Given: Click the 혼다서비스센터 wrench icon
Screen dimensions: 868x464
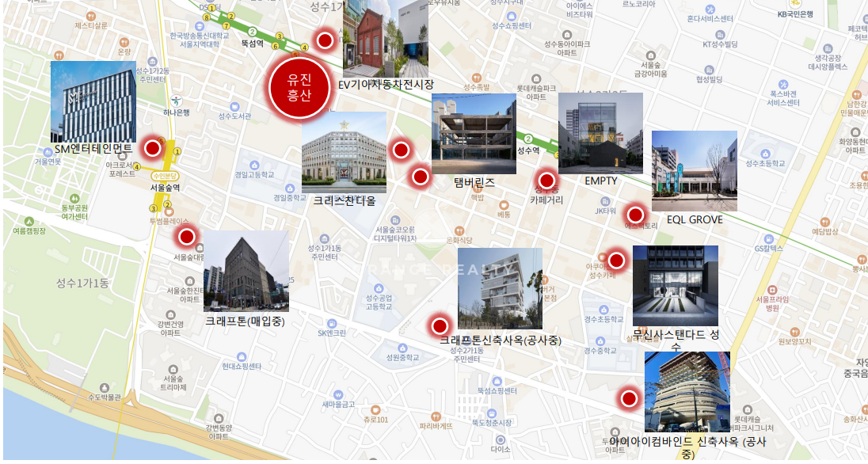Looking at the screenshot, I should 710,10.
